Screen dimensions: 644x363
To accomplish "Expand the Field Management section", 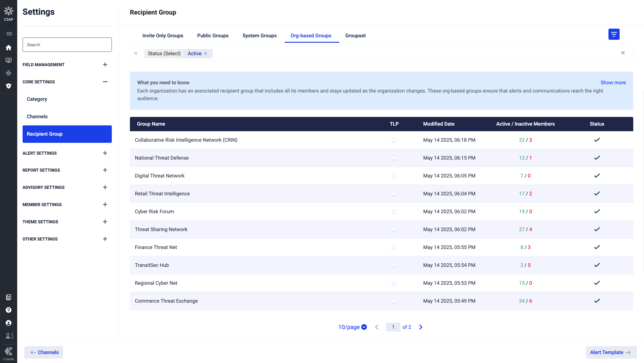I will [105, 65].
